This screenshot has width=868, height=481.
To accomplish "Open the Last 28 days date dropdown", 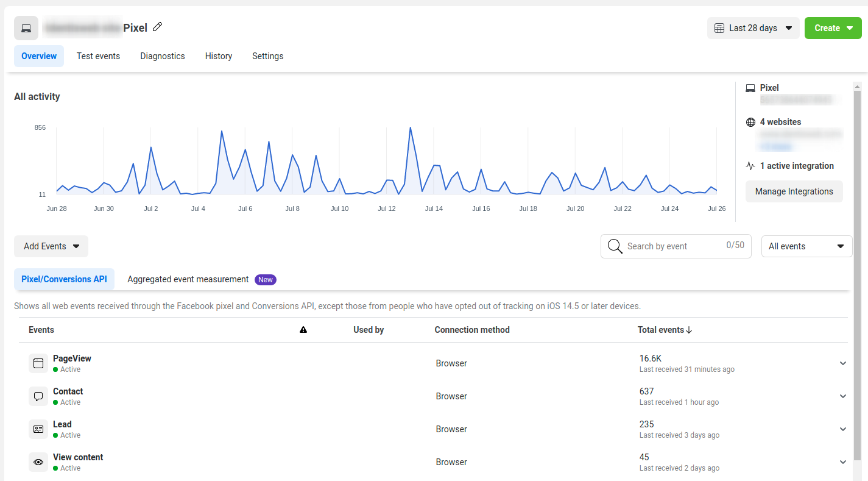I will [753, 28].
